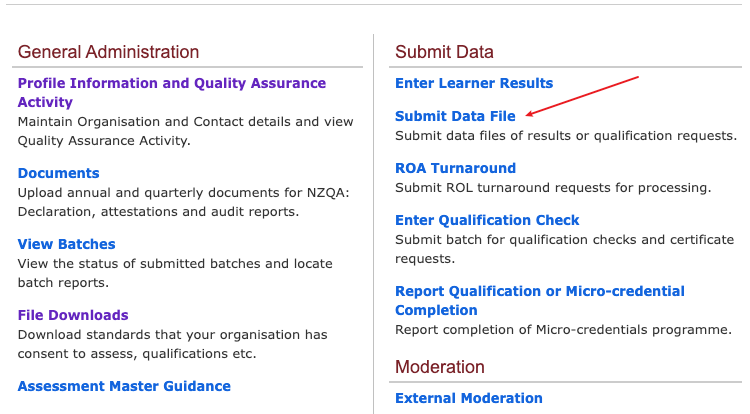Viewport: 750px width, 414px height.
Task: Select the Submit Data heading text
Action: tap(444, 52)
